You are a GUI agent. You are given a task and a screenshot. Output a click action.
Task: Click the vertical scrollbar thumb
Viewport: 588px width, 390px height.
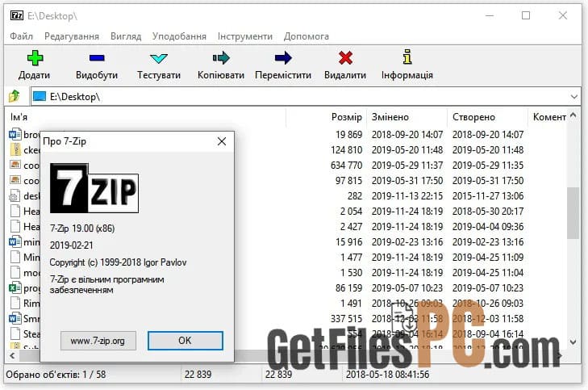[573, 212]
